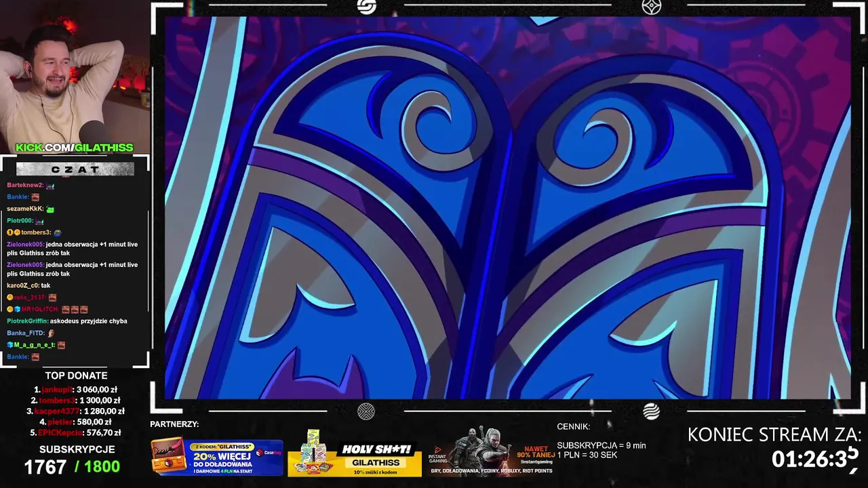Click the PARTNERZY label

pyautogui.click(x=174, y=424)
